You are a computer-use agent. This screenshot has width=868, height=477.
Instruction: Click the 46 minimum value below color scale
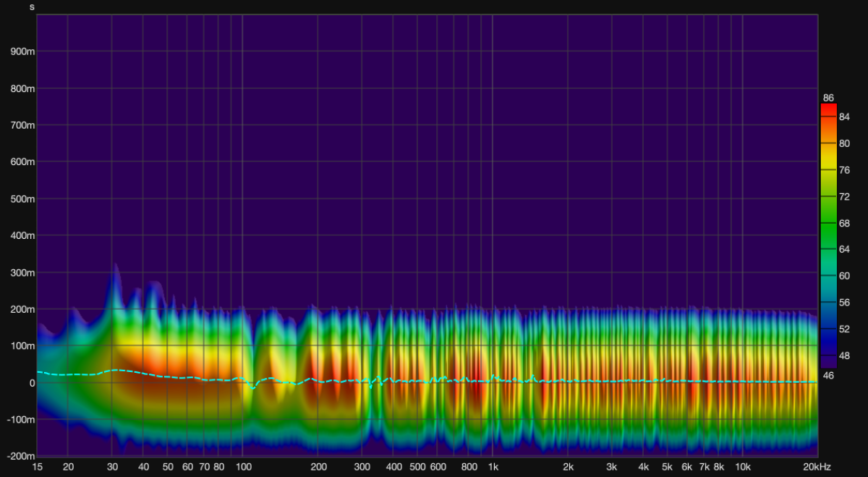(x=828, y=375)
